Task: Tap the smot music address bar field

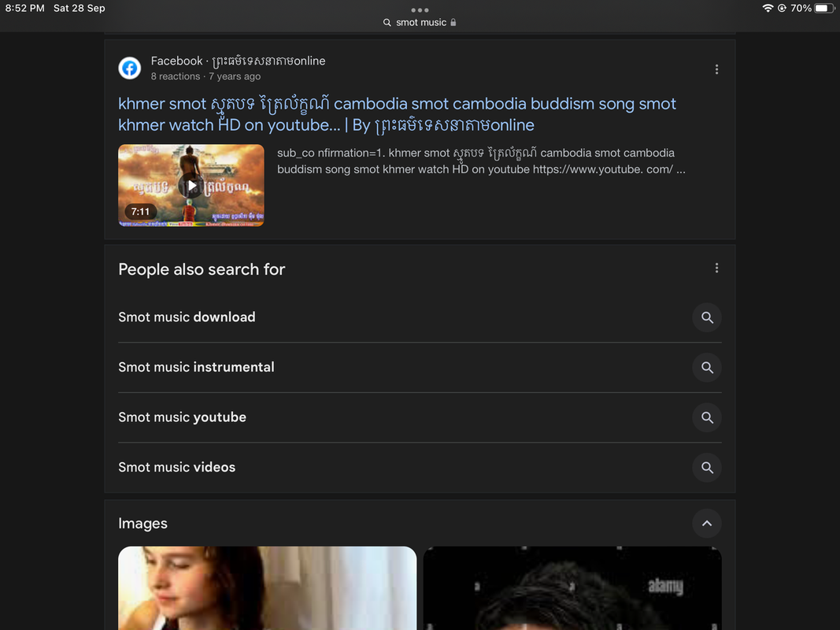Action: pos(420,23)
